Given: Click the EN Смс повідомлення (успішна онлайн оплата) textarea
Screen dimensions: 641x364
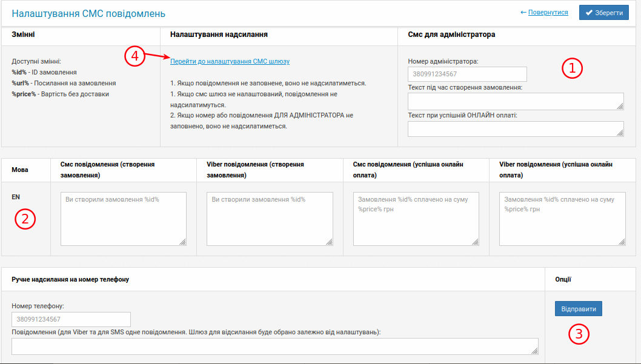Looking at the screenshot, I should (x=416, y=219).
